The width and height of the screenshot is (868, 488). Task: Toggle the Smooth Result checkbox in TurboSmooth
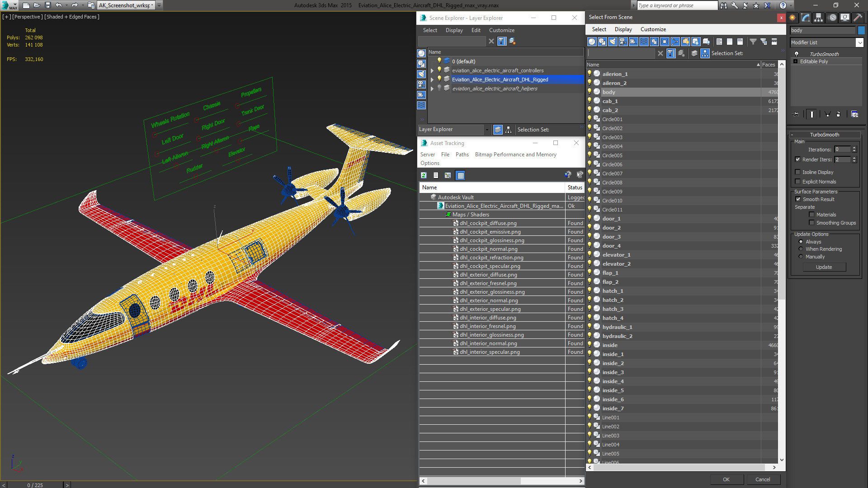[798, 199]
